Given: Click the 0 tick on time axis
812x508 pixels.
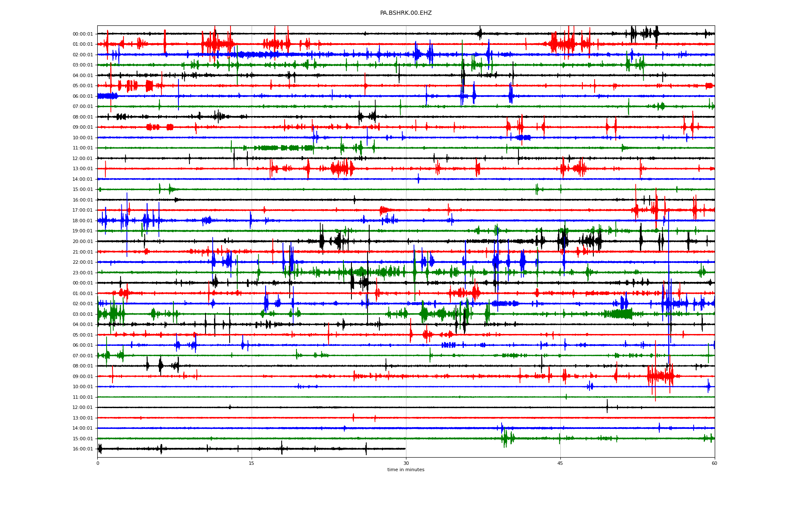Looking at the screenshot, I should (x=98, y=463).
